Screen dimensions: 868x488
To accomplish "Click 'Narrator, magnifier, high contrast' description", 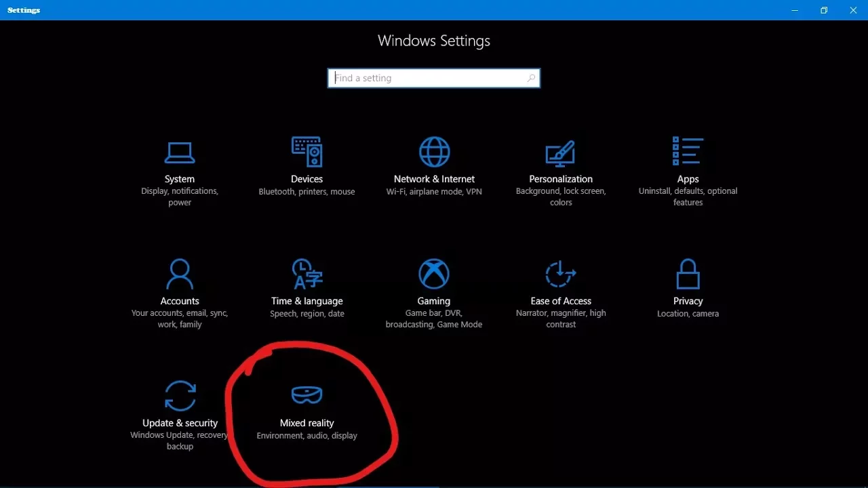I will [561, 319].
